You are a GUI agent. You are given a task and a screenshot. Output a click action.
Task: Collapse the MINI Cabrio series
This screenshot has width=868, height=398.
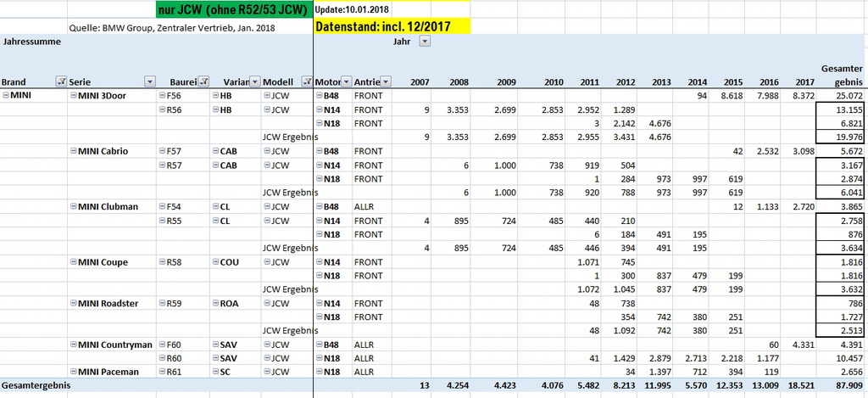73,151
